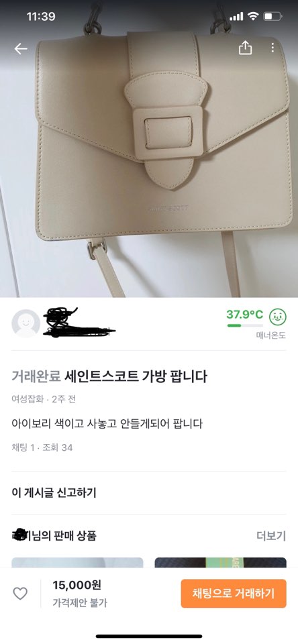The height and width of the screenshot is (644, 298).
Task: Tap the bag product photo
Action: [x=149, y=149]
